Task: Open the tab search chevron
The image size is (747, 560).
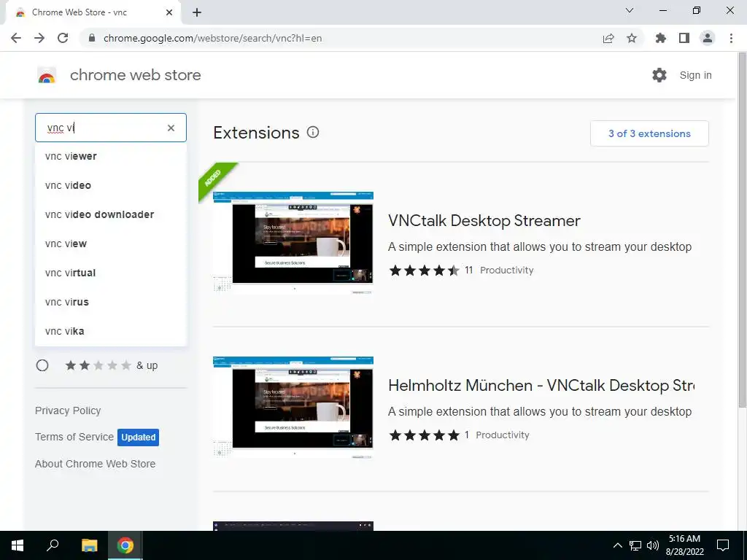Action: [x=630, y=10]
